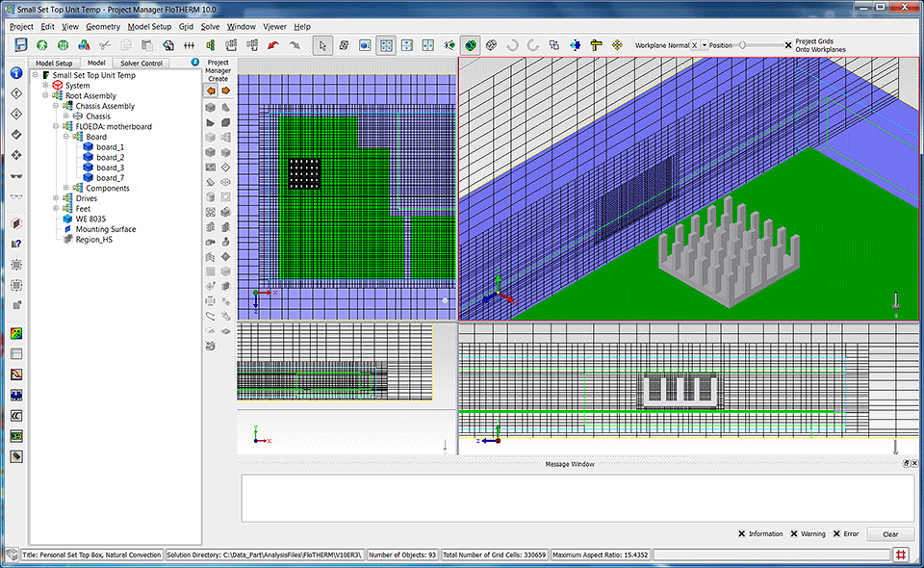Viewport: 924px width, 568px height.
Task: Click the red grid icon in status bar
Action: click(x=901, y=555)
